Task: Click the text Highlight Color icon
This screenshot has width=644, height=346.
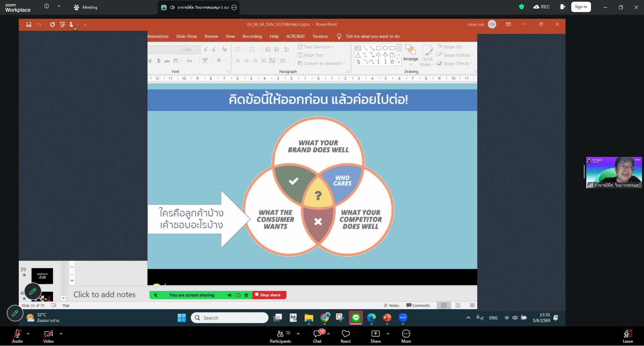Action: click(205, 60)
